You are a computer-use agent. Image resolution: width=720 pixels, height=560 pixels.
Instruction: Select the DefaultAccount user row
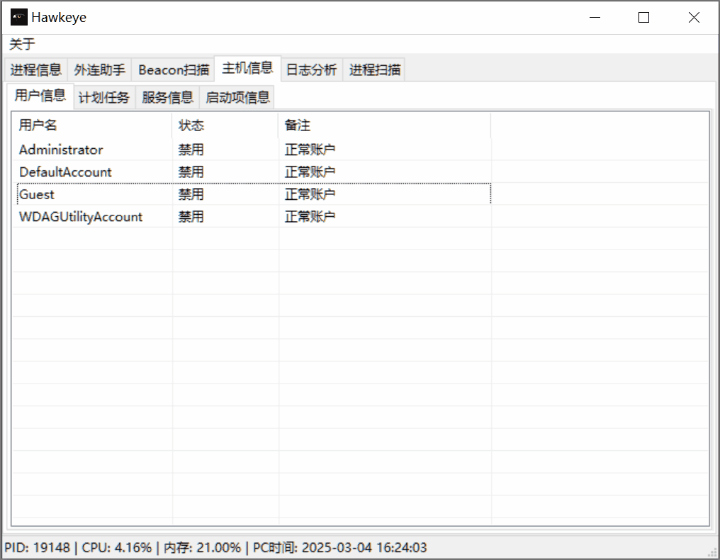tap(252, 172)
